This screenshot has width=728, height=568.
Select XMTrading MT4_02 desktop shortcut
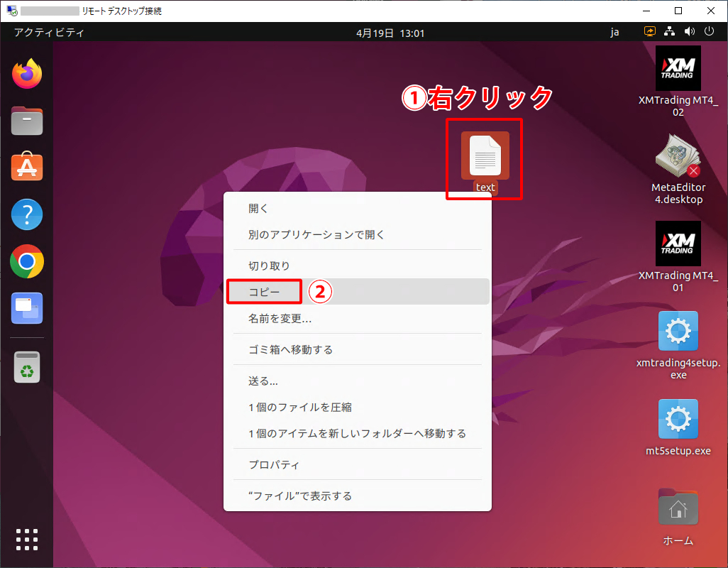678,80
